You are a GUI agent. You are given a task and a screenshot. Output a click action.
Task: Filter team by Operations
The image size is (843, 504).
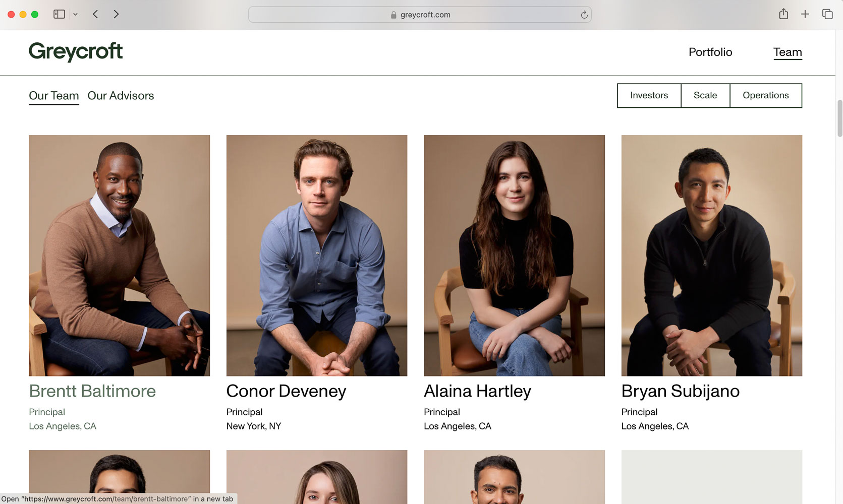pyautogui.click(x=766, y=95)
